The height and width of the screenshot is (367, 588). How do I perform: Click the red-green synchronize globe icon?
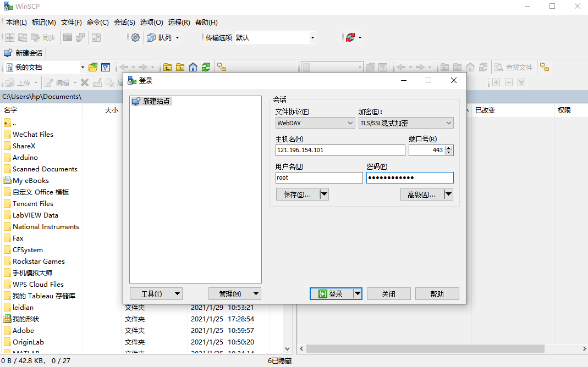(x=350, y=37)
